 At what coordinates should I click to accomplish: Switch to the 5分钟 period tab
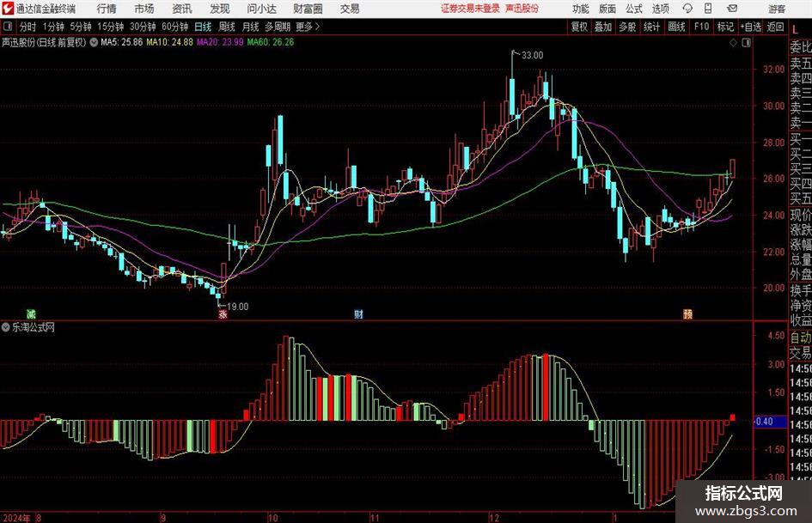[x=81, y=27]
